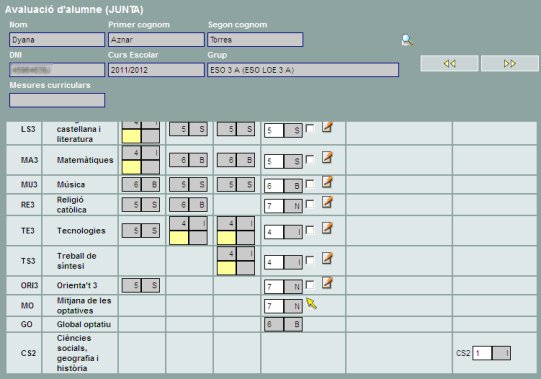Click final grade input for Matemàtiques
The height and width of the screenshot is (379, 541).
coord(274,162)
